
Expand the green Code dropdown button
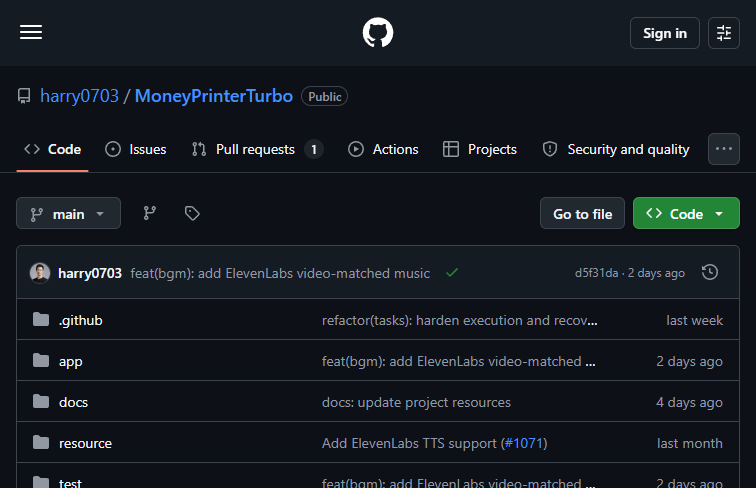(x=686, y=213)
